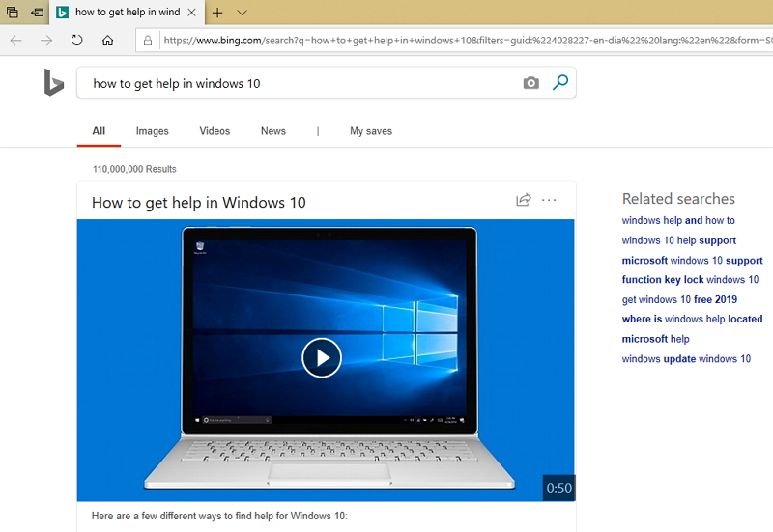Go forward with the forward arrow

click(46, 41)
